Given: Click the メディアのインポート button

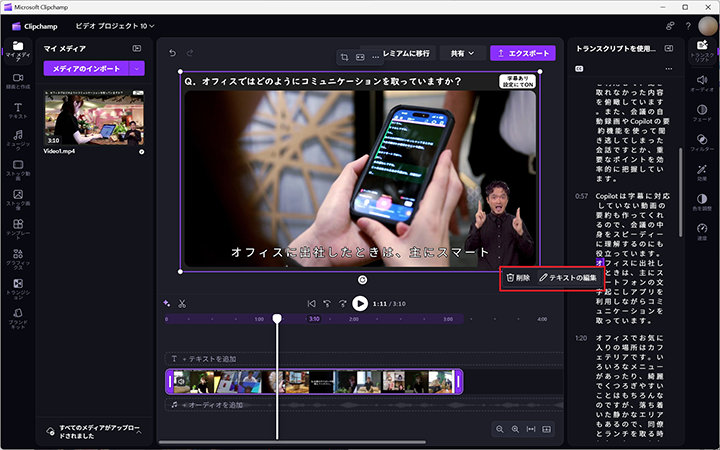Looking at the screenshot, I should point(86,68).
